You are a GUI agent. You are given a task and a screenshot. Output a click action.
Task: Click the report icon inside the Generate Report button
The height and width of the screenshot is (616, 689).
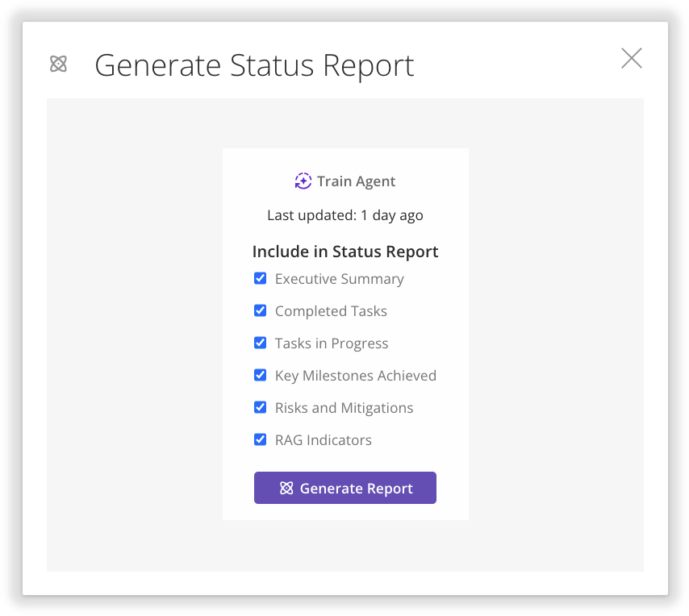click(286, 487)
